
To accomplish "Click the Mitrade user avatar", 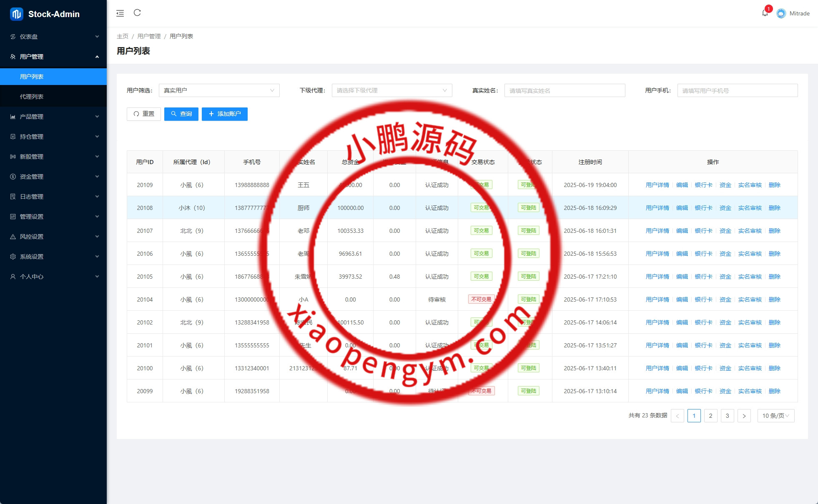I will coord(781,13).
